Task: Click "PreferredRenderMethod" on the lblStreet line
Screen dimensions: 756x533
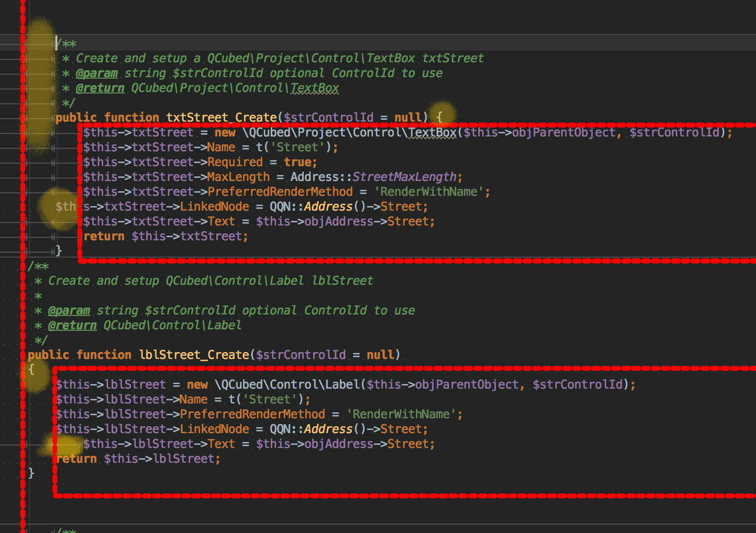Action: [252, 414]
